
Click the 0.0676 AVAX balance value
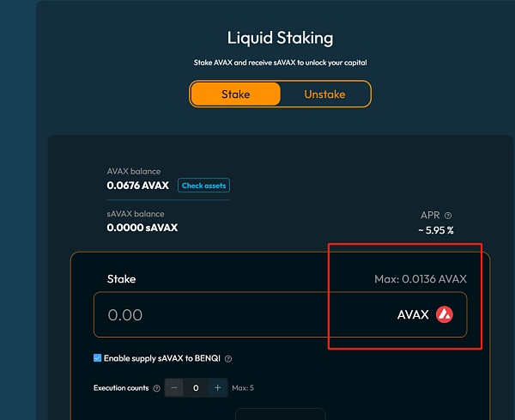[137, 185]
